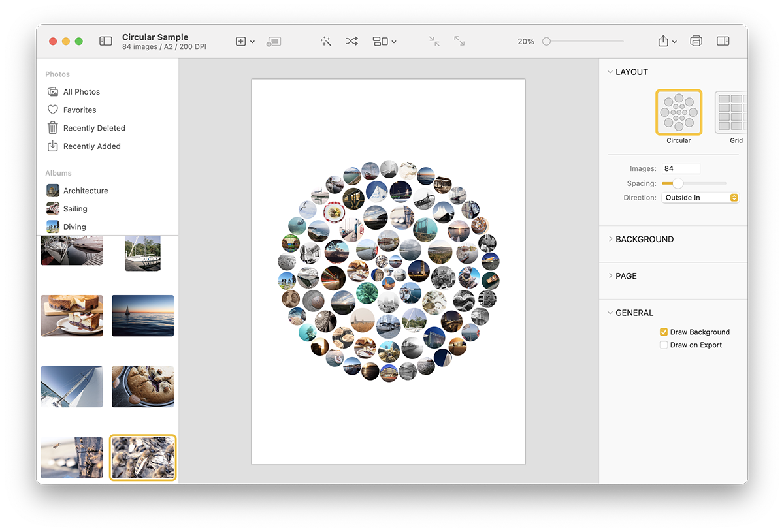The image size is (784, 532).
Task: Click the Favorites heart icon
Action: point(53,110)
